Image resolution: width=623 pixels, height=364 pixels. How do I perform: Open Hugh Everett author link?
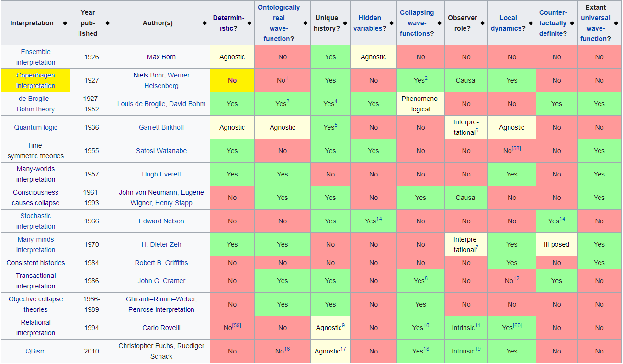point(161,174)
